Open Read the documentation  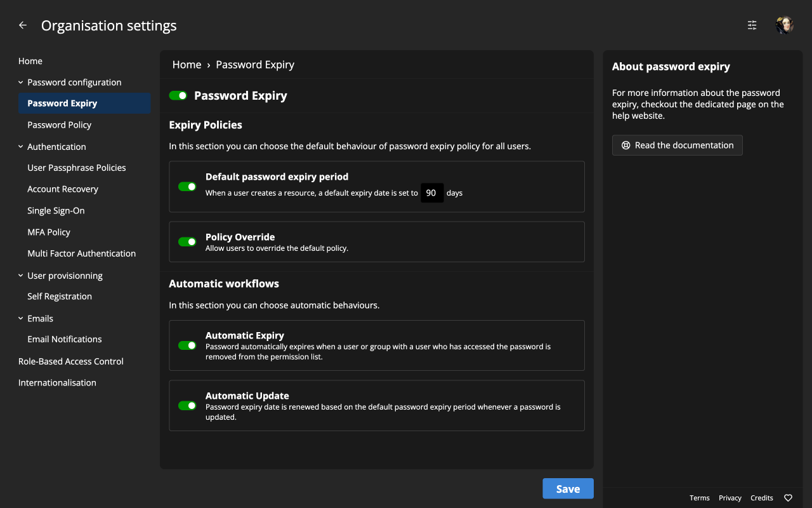[677, 145]
